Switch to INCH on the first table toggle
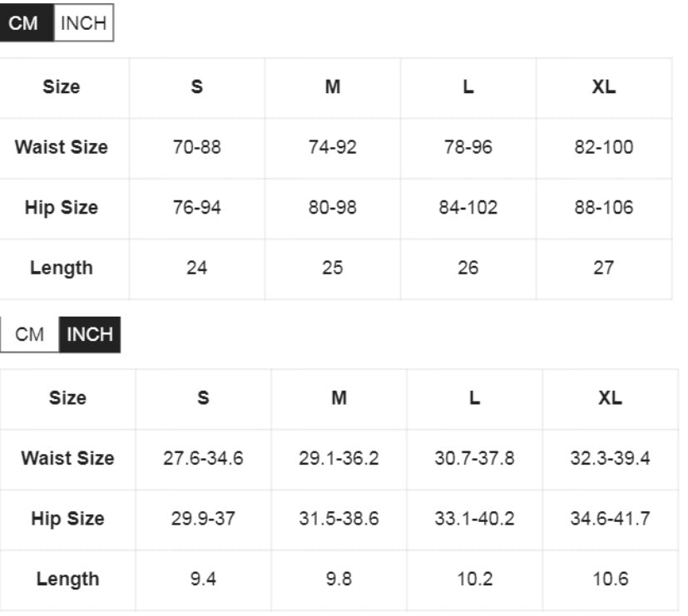 point(83,23)
